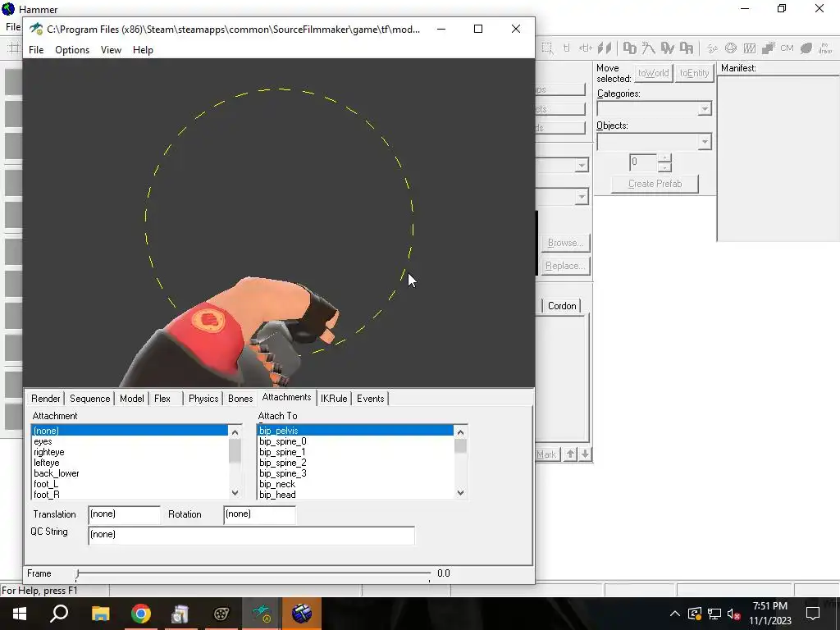The image size is (840, 630).
Task: Launch Google Chrome from taskbar
Action: tap(141, 614)
